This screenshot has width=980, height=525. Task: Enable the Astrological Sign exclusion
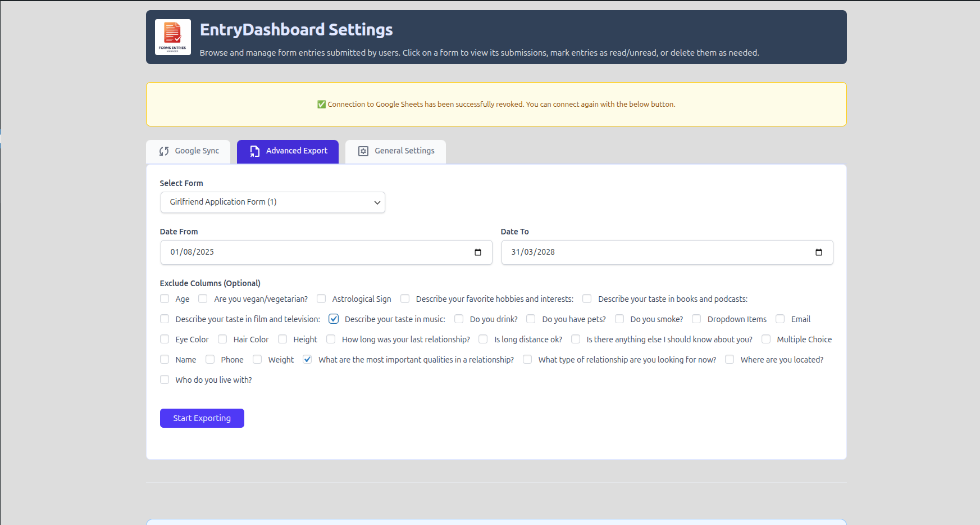(321, 298)
